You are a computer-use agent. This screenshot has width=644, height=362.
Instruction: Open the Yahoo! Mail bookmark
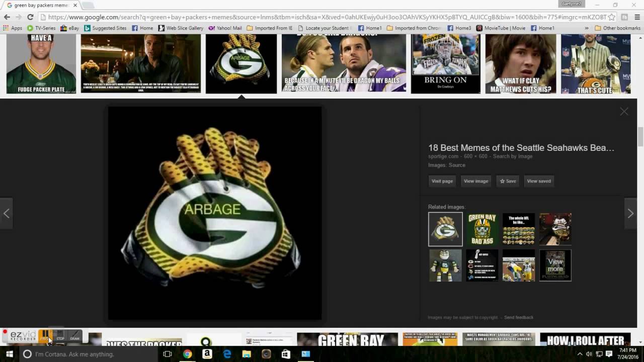point(225,28)
